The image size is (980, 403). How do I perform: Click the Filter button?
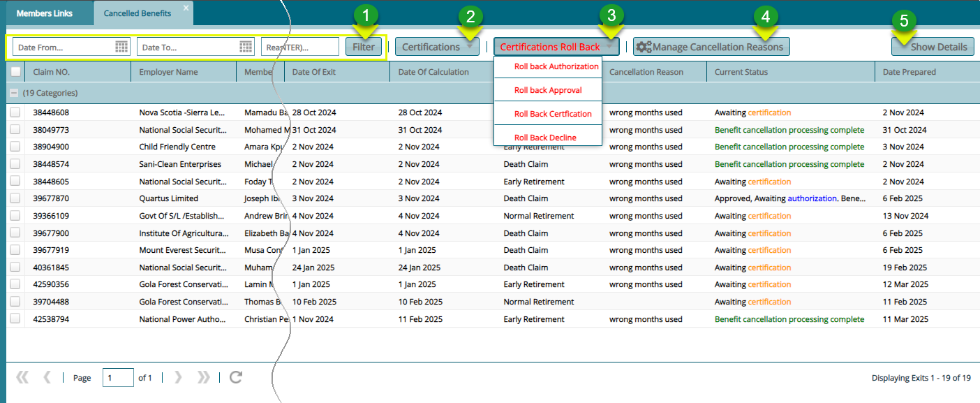click(364, 47)
